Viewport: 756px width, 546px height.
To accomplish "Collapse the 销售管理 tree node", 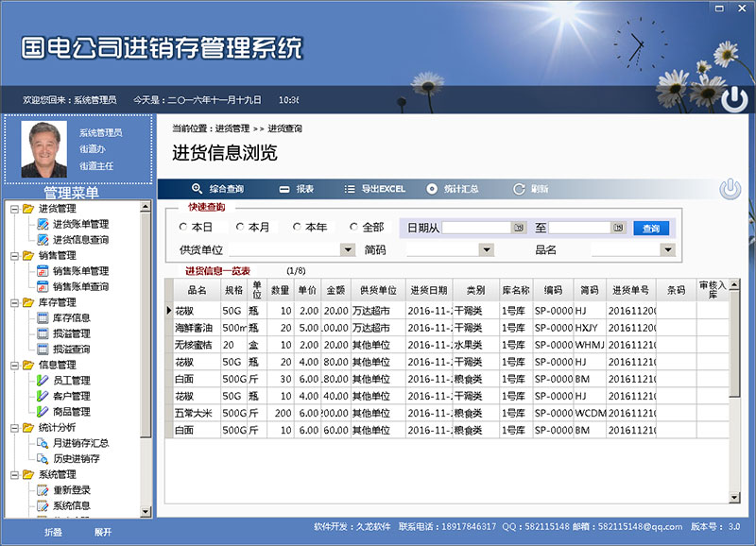I will tap(14, 256).
